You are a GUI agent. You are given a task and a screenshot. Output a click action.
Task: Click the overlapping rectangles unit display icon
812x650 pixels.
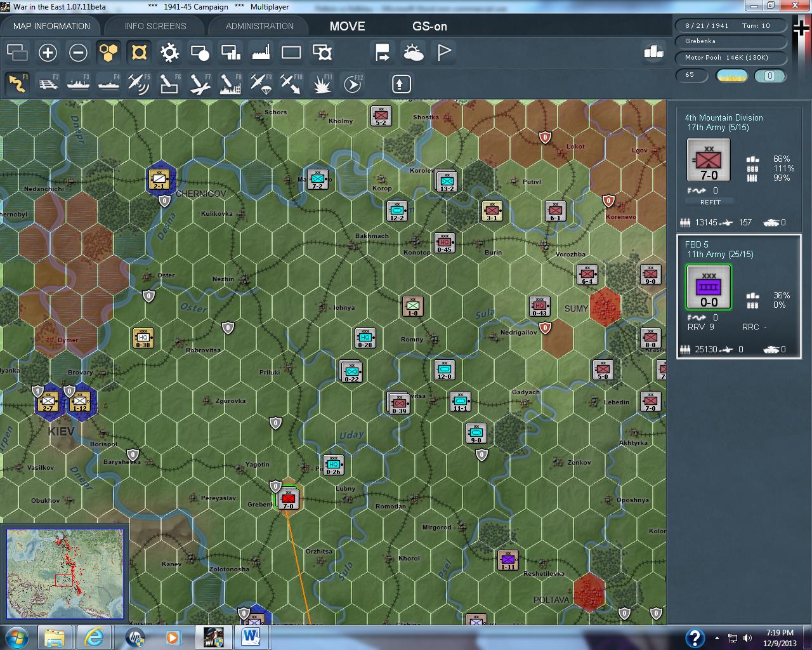(17, 52)
